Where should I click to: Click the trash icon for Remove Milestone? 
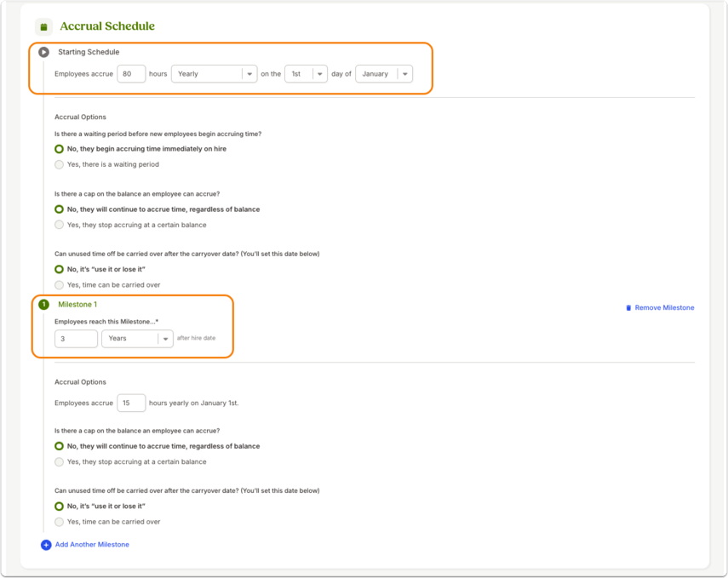point(628,308)
